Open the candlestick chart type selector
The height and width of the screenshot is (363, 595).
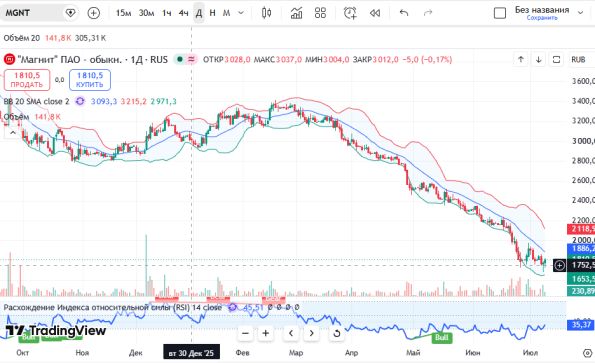tap(266, 13)
